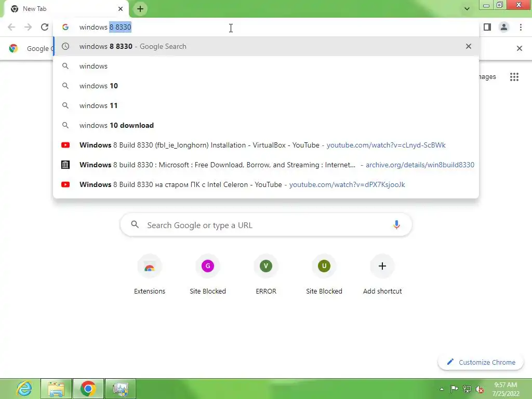Viewport: 532px width, 399px height.
Task: Open the Extensions shortcut tile
Action: pyautogui.click(x=149, y=275)
